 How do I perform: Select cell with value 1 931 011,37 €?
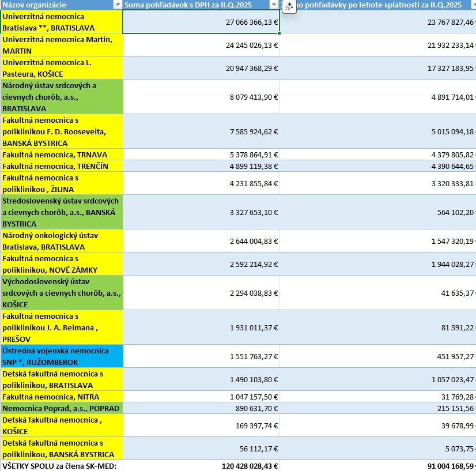tap(201, 327)
